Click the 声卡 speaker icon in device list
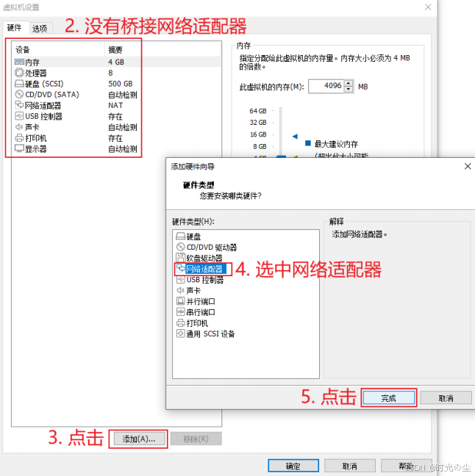Screen dimensions: 475x476 tap(19, 127)
